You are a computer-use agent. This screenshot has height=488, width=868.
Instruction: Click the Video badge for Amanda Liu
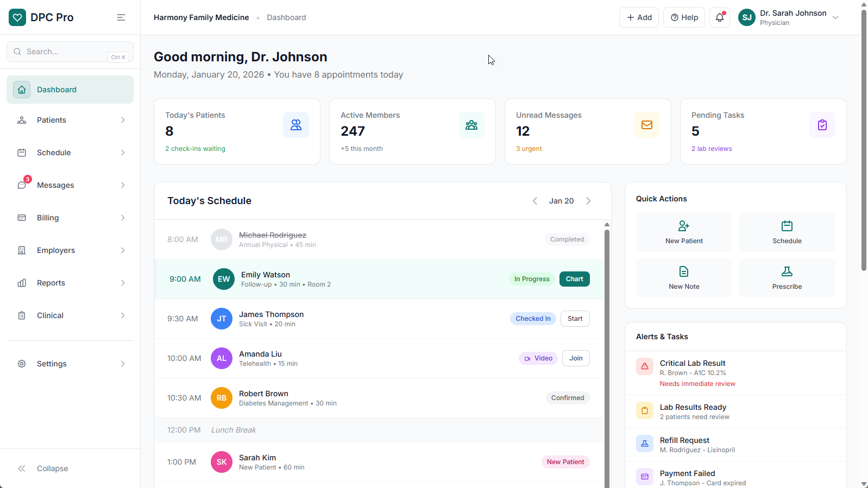[538, 358]
